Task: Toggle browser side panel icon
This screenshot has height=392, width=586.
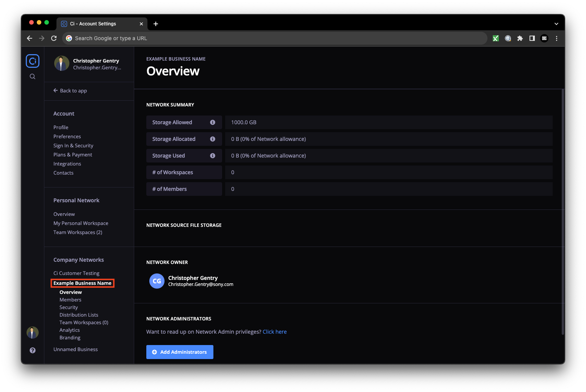Action: (x=532, y=38)
